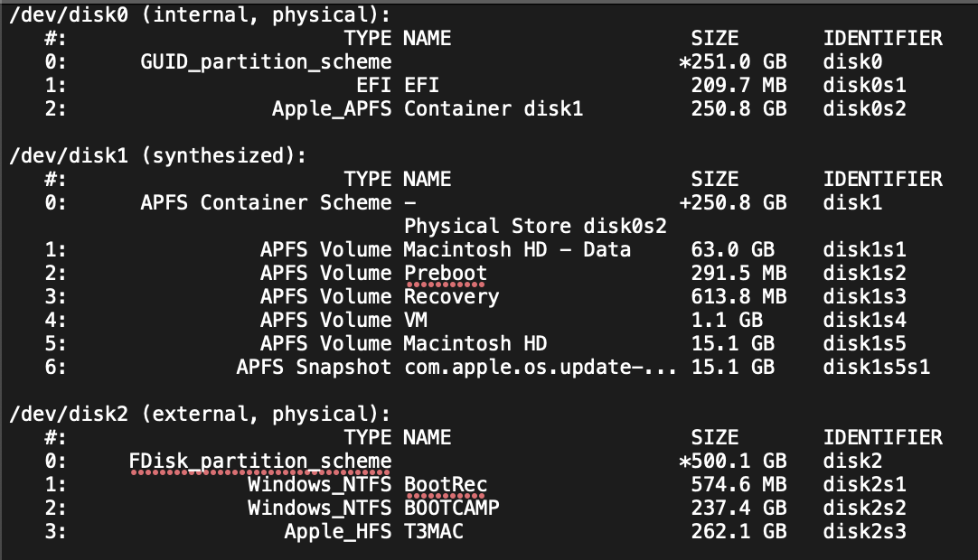
Task: Select the "APFS Container Scheme" type text
Action: pyautogui.click(x=267, y=202)
